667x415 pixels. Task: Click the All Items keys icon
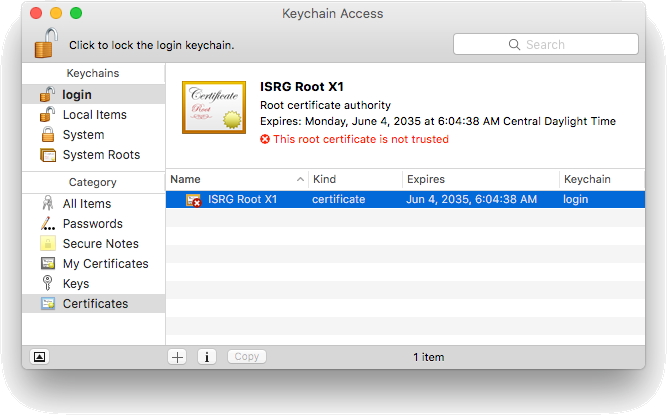click(x=48, y=203)
